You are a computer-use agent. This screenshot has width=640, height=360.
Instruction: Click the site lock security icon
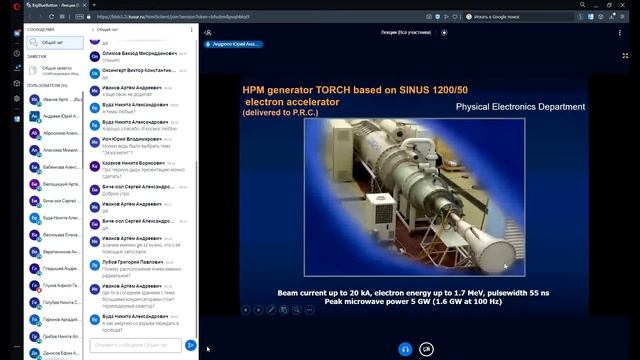coord(89,17)
